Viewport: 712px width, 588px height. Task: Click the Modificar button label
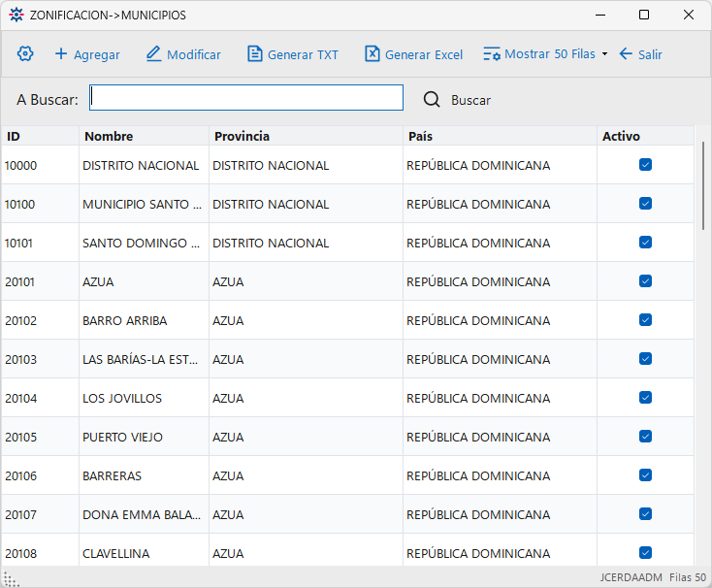click(194, 55)
